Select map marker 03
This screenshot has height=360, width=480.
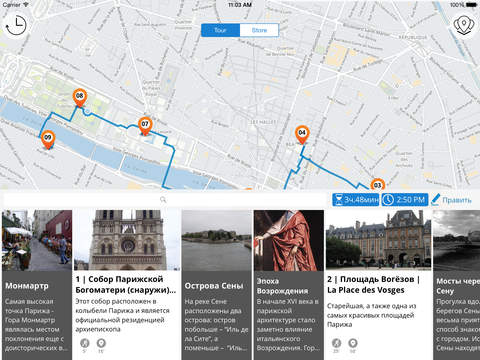377,184
